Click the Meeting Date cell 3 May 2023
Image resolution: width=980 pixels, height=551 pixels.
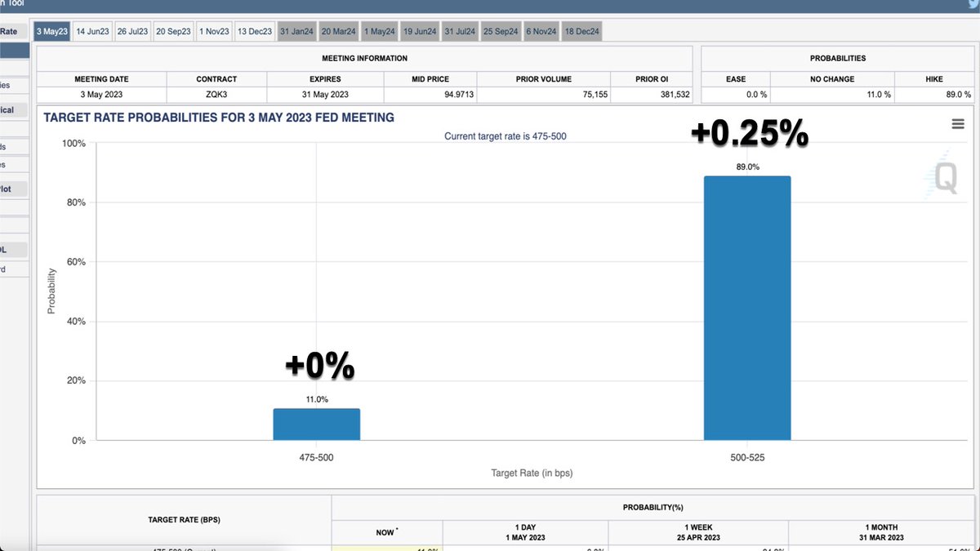pyautogui.click(x=101, y=95)
